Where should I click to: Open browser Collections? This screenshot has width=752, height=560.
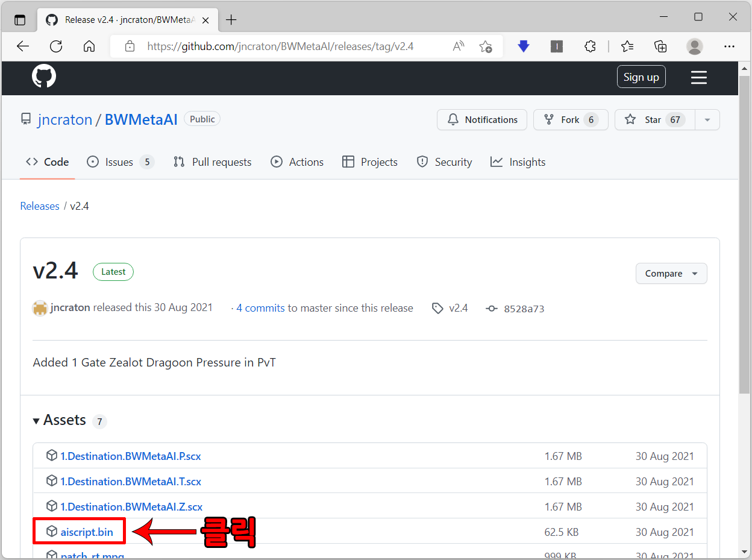coord(660,46)
